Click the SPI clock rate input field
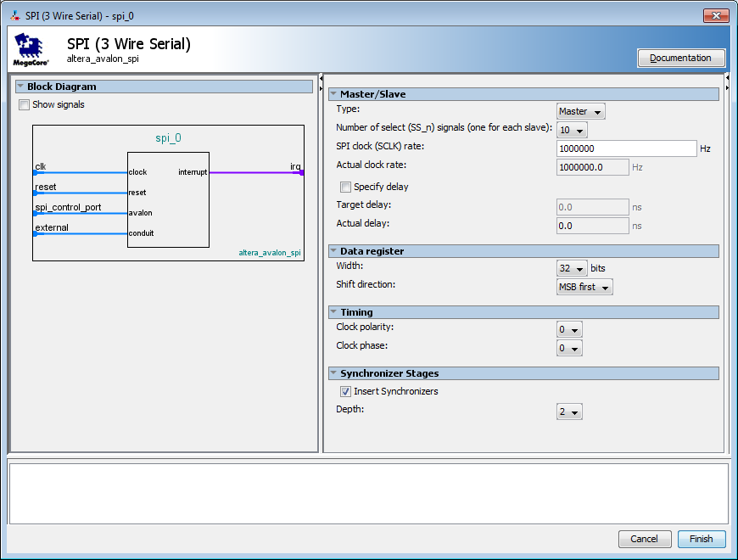Image resolution: width=738 pixels, height=560 pixels. tap(626, 148)
